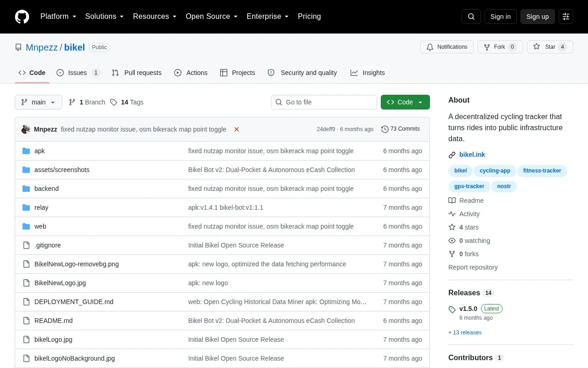The width and height of the screenshot is (588, 368).
Task: Click the book icon next to Readme
Action: tap(452, 201)
